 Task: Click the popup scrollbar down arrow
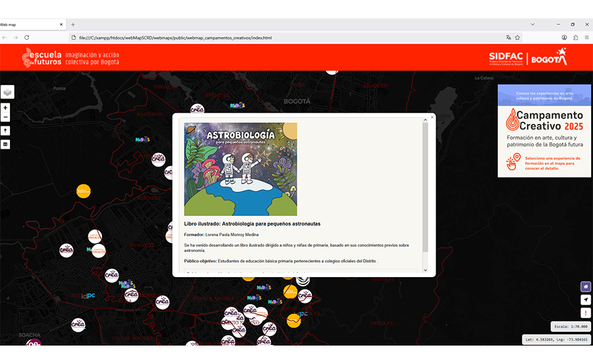pos(425,270)
